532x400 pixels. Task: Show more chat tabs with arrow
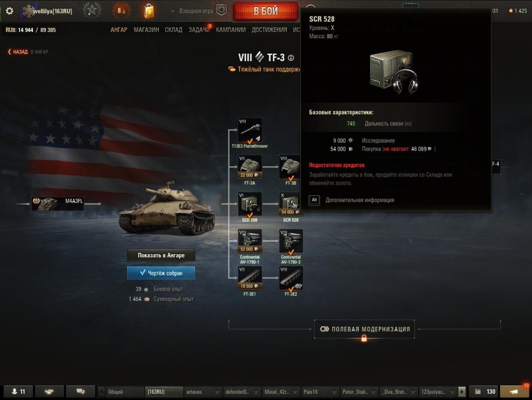(x=462, y=392)
